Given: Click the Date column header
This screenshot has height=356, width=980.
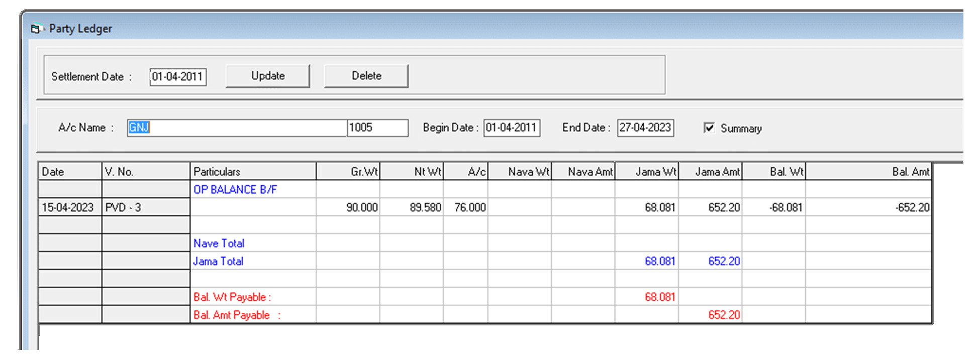Looking at the screenshot, I should point(70,172).
